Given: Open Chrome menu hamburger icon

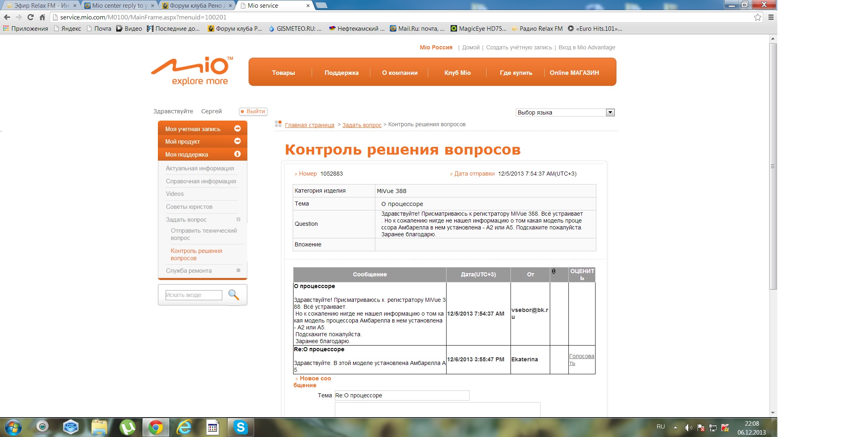Looking at the screenshot, I should coord(771,17).
